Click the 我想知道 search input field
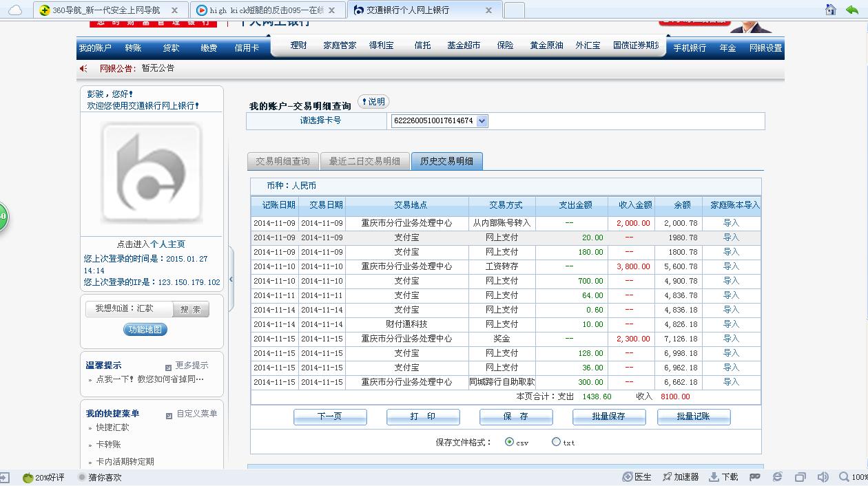The height and width of the screenshot is (486, 868). [x=129, y=309]
